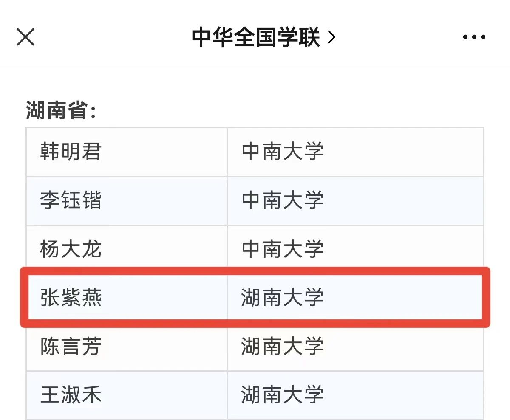Image resolution: width=510 pixels, height=420 pixels.
Task: Click 中南大学 in the 杨大龙 row
Action: [x=283, y=249]
